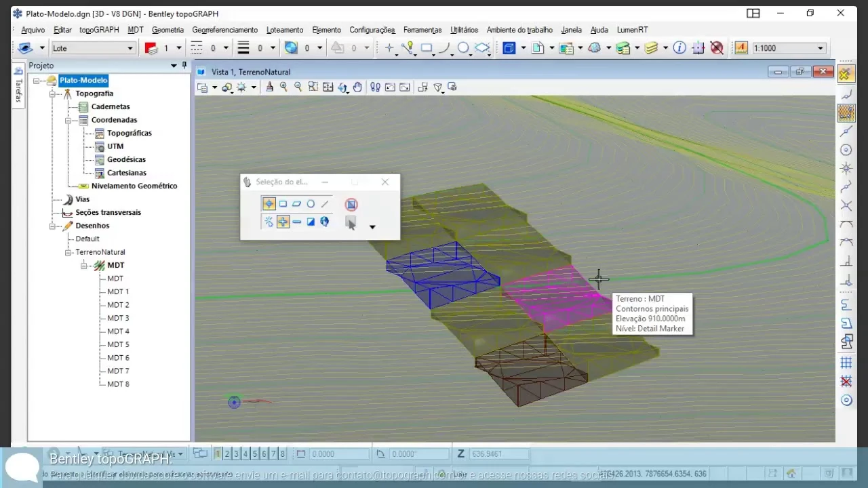Open the Ferramentas menu
Viewport: 868px width, 488px height.
pos(422,30)
